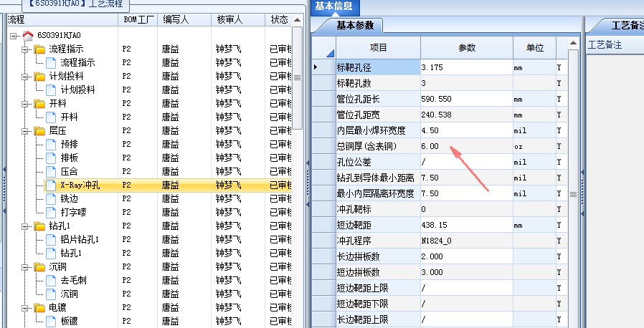Edit the 冲孔程序 value N1824_0

[x=467, y=241]
